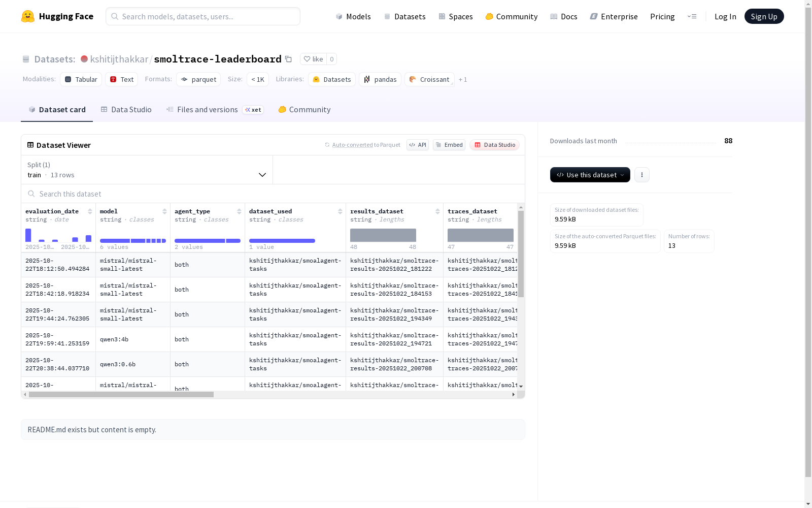Click the table horizontal scrollbar thumb
The image size is (812, 508).
tap(121, 394)
